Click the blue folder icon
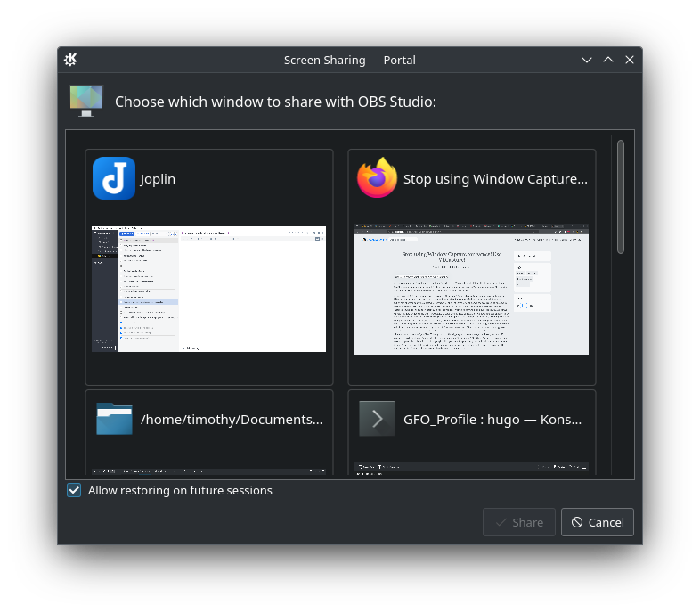 click(x=114, y=419)
